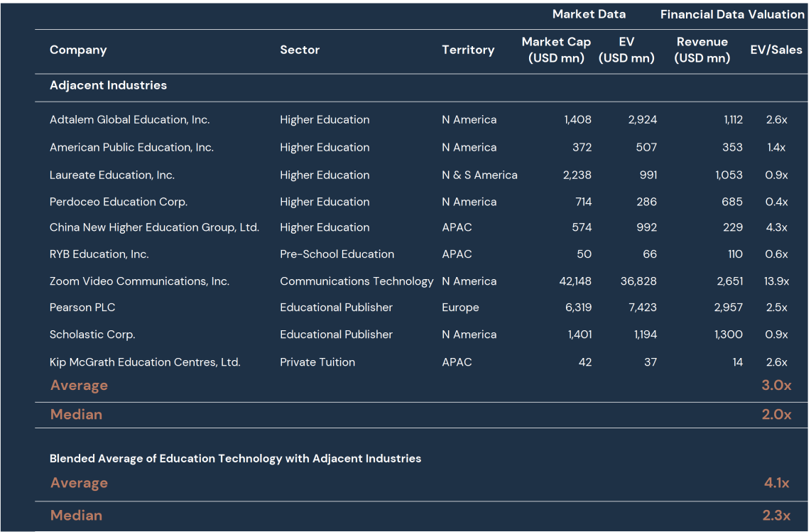Viewport: 811px width, 532px height.
Task: Select Pre-School Education sector cell
Action: coord(337,254)
